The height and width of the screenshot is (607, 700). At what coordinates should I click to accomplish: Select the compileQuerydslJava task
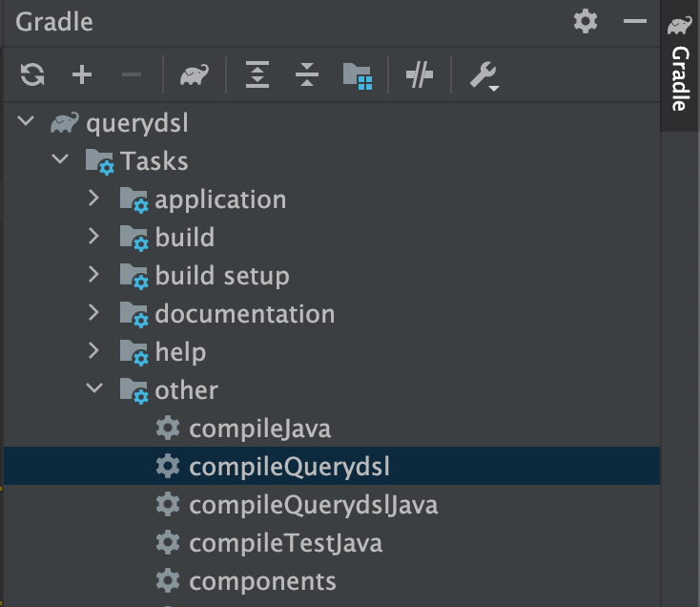pos(314,506)
